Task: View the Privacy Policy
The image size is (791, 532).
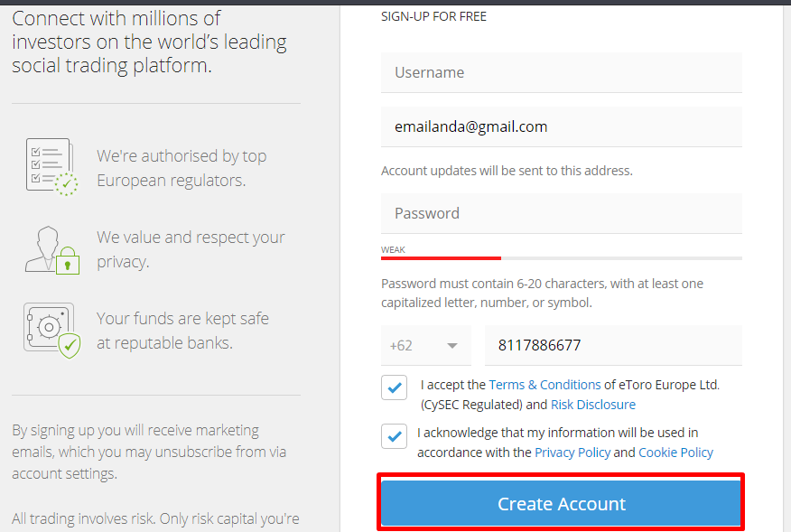Action: 572,452
